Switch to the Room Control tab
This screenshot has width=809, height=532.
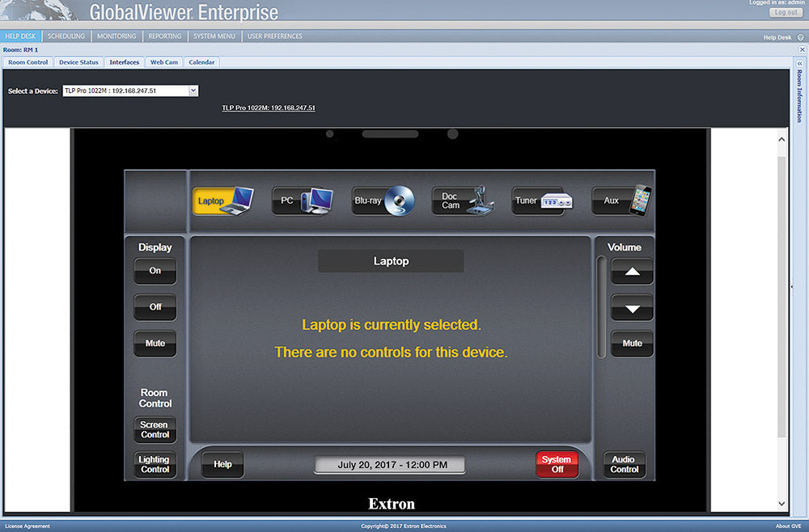click(x=28, y=62)
